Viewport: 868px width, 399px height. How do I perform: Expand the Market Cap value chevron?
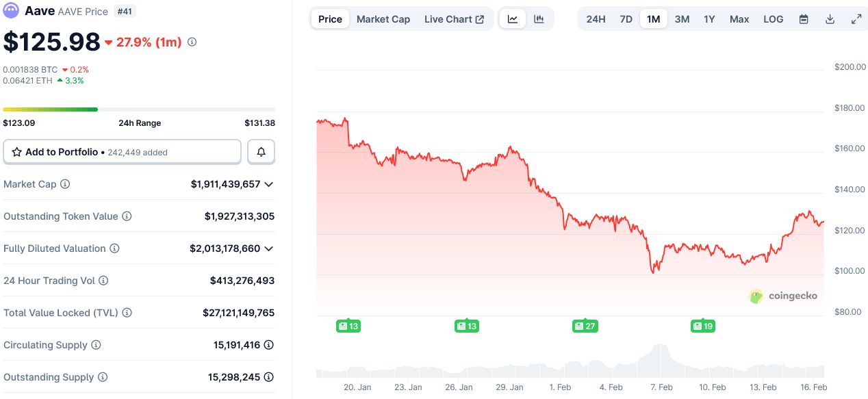(x=269, y=184)
